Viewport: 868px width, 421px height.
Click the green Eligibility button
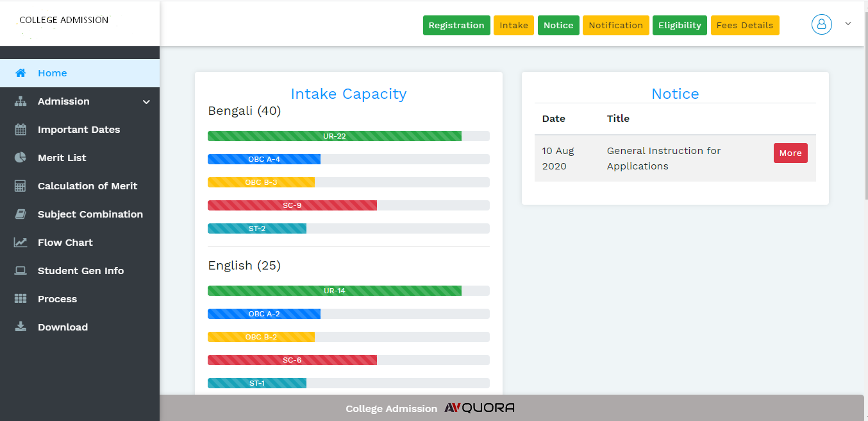click(679, 26)
